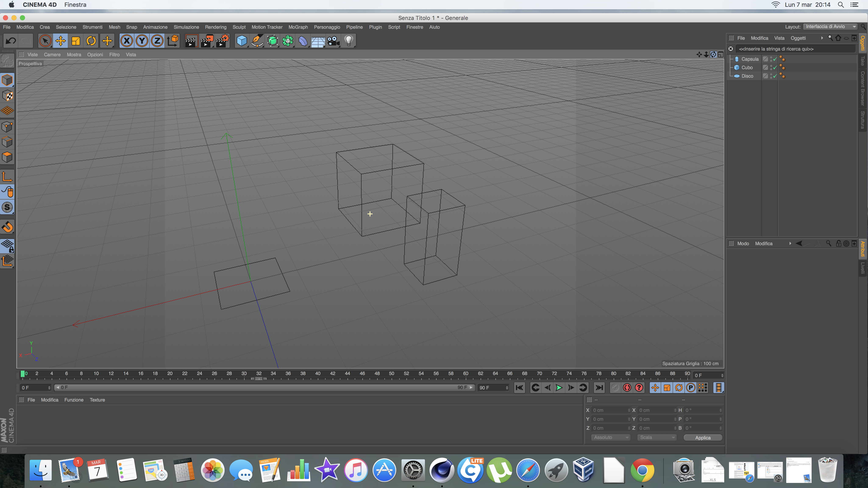Click the Cube primitive icon
Image resolution: width=868 pixels, height=488 pixels.
tap(242, 41)
